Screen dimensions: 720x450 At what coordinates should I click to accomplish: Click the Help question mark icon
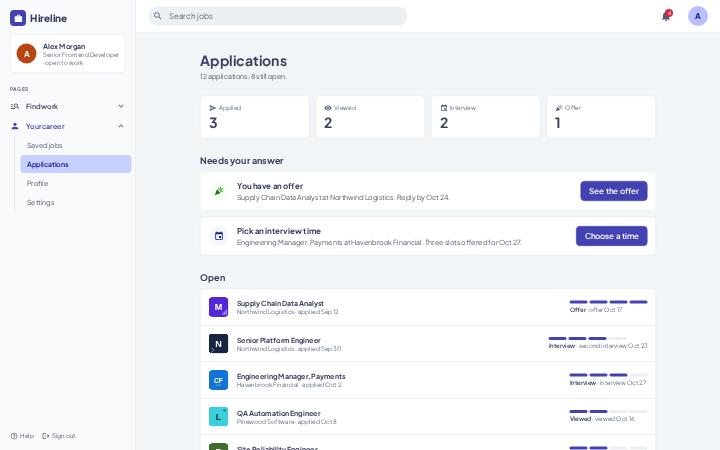(14, 436)
